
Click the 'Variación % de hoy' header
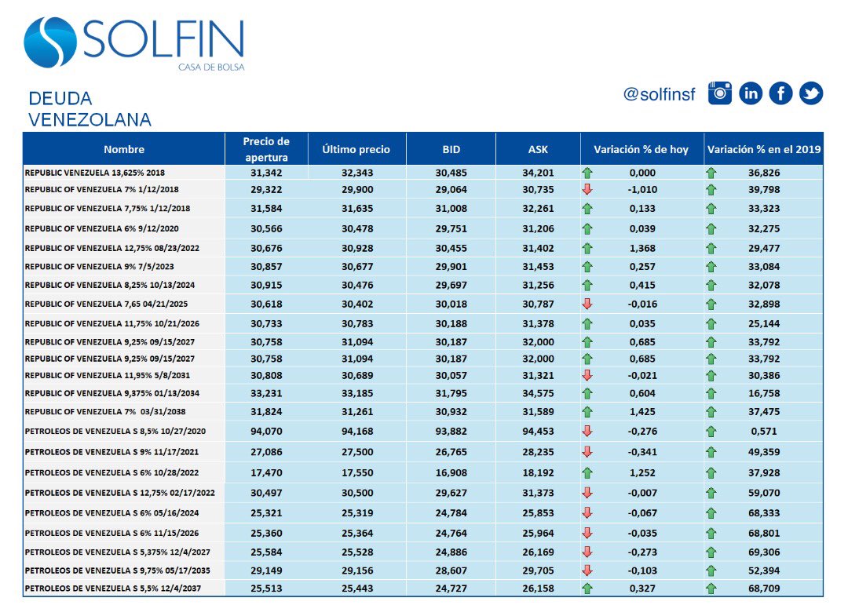point(641,149)
